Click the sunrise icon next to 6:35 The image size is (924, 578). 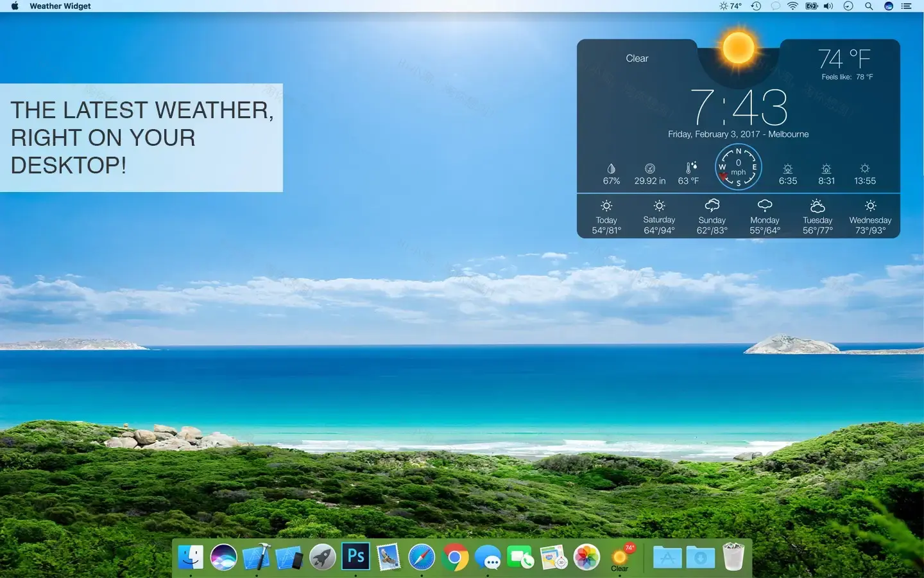787,168
